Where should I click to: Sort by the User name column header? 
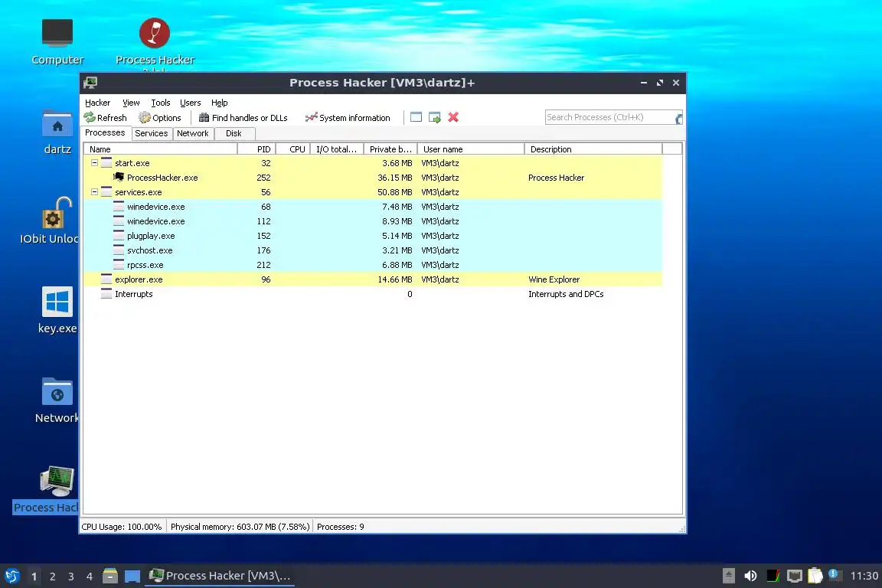click(x=471, y=149)
